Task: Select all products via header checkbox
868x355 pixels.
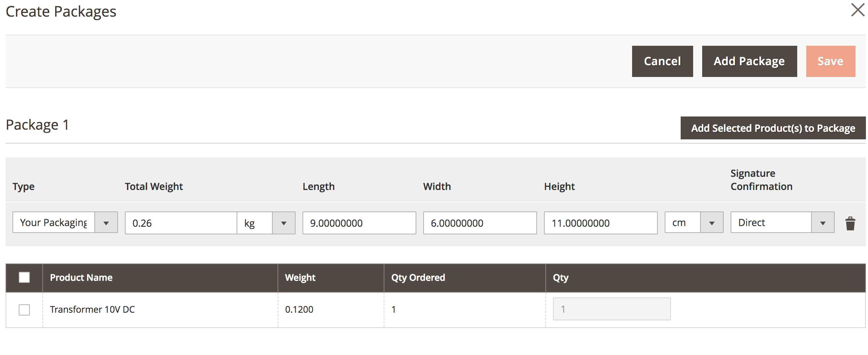Action: pyautogui.click(x=24, y=277)
